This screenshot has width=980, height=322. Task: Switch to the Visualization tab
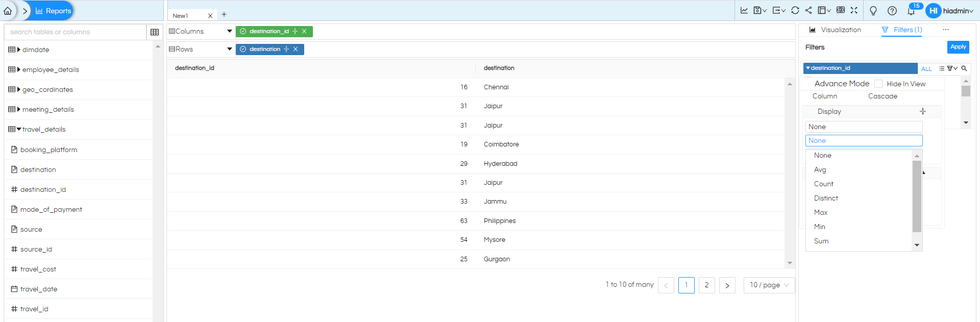click(x=835, y=30)
